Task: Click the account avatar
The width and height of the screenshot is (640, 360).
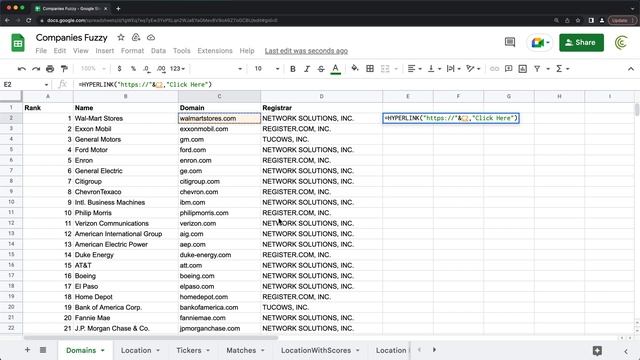Action: (x=621, y=42)
